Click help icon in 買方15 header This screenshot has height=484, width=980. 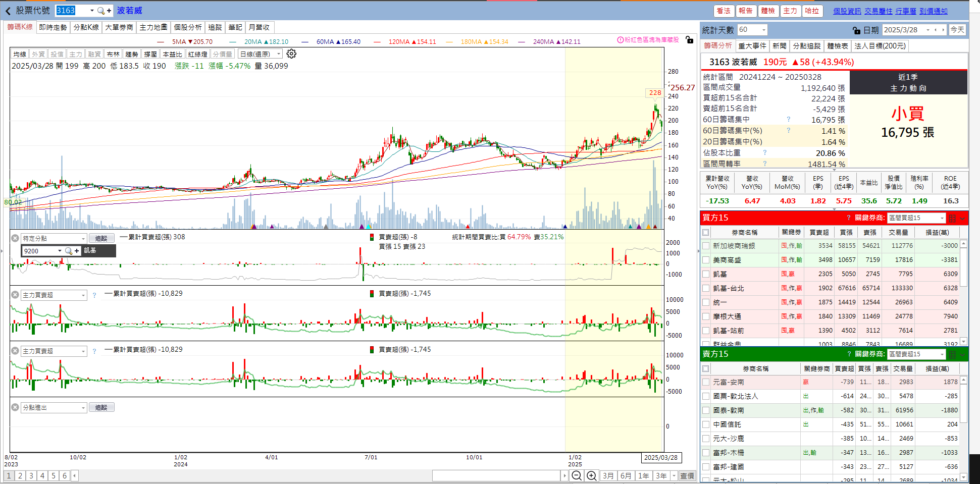point(849,218)
